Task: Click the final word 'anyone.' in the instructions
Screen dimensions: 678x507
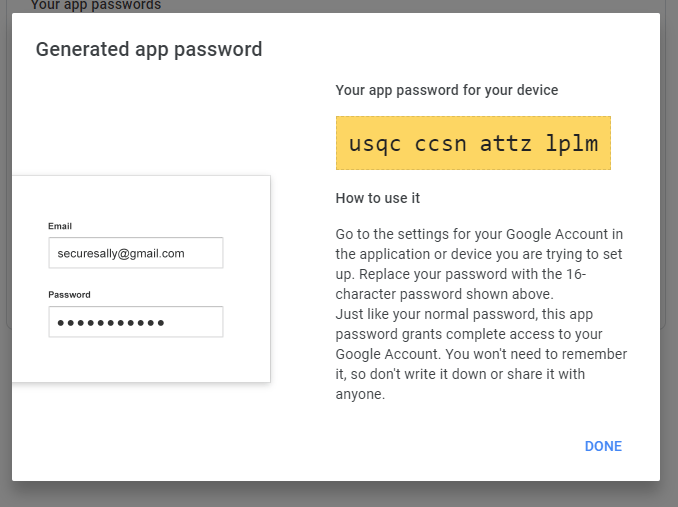Action: (x=360, y=394)
